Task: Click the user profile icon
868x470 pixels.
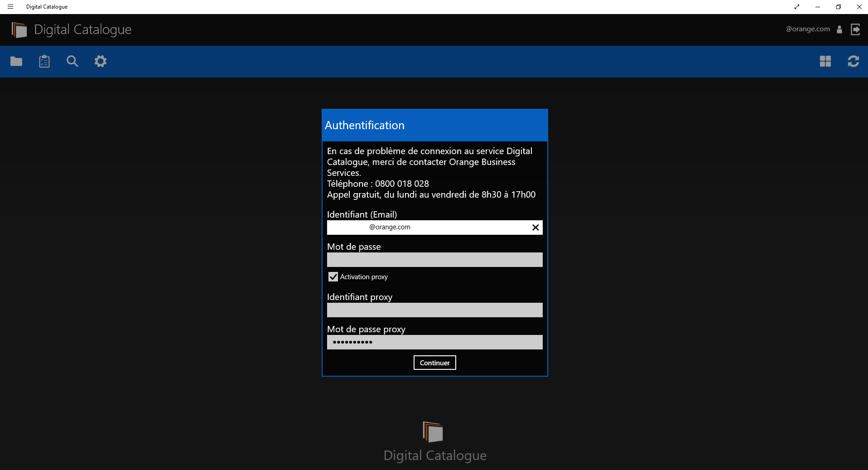Action: point(839,29)
